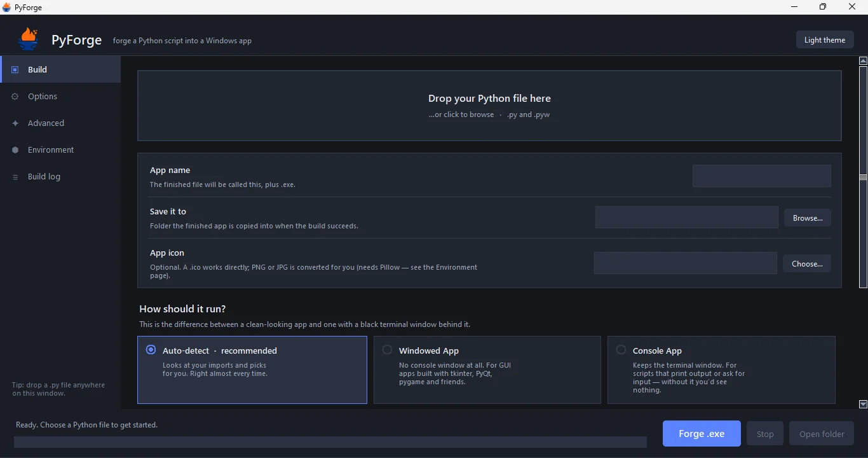Click the scrollbar up arrow

coord(863,61)
